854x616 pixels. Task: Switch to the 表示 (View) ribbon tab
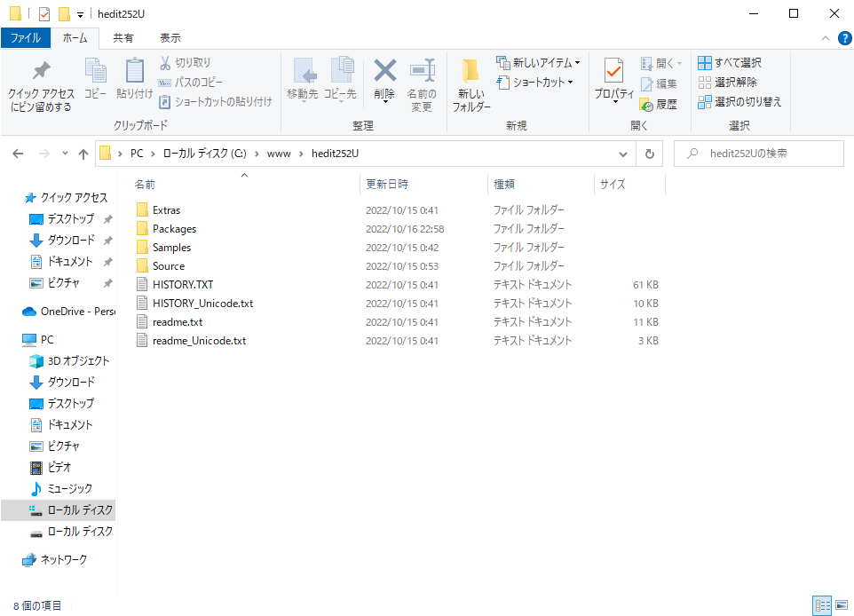(x=170, y=38)
